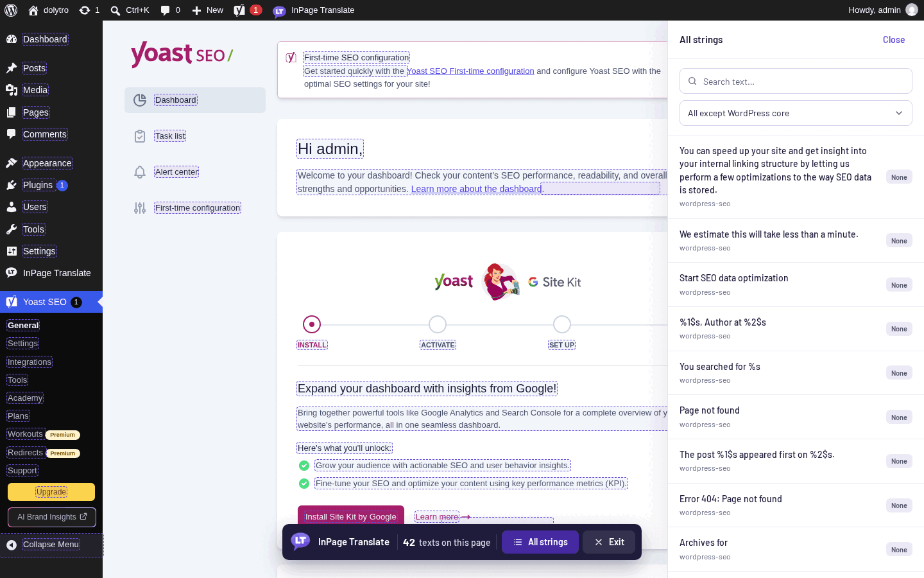Select the 'Archives for' string
The image size is (924, 578).
pos(796,549)
